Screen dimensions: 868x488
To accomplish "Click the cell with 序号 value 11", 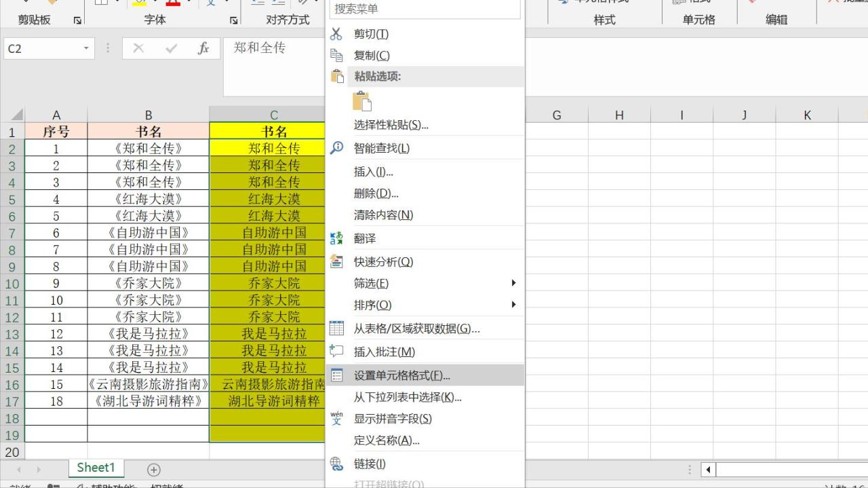I will click(56, 317).
